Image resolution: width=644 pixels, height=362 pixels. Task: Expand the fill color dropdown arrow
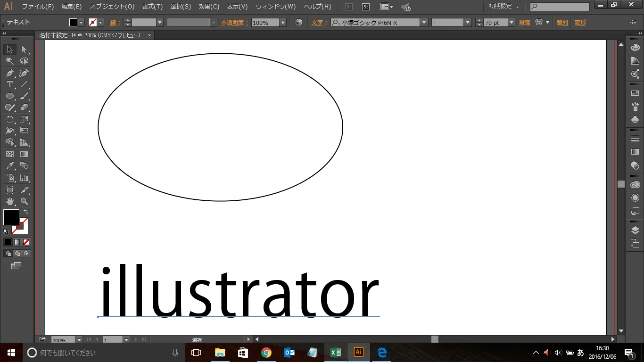tap(81, 23)
